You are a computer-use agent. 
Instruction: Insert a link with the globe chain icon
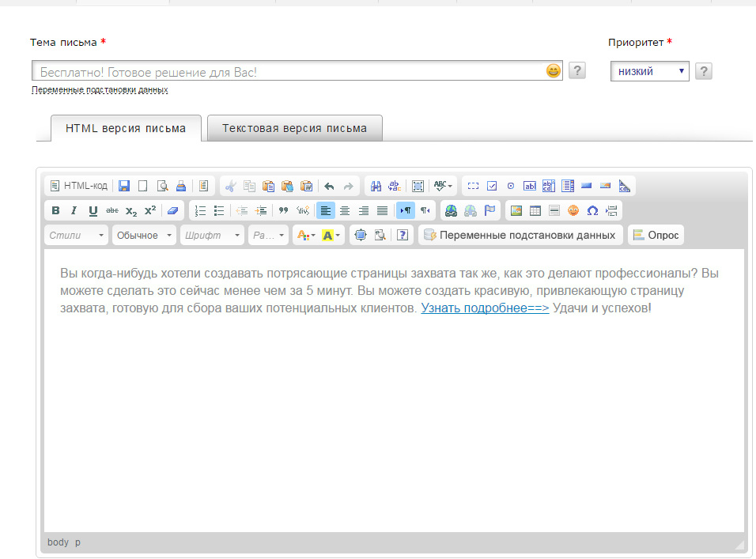[x=452, y=210]
